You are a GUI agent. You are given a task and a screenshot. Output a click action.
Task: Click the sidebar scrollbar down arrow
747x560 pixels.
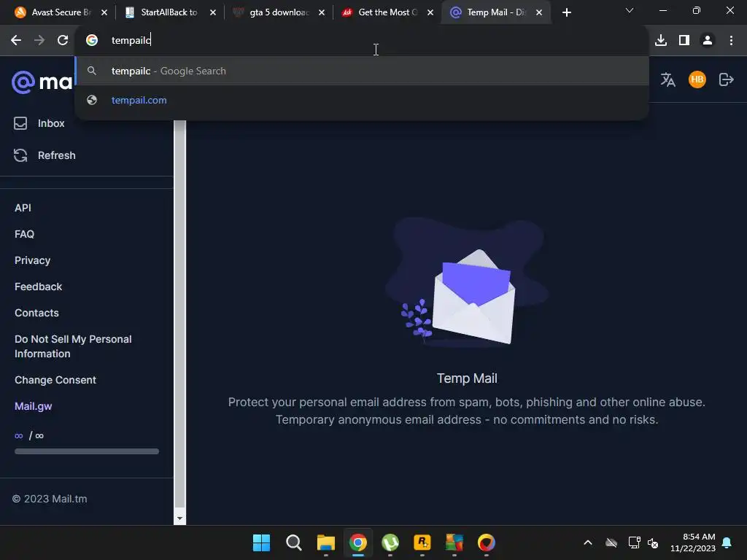coord(179,518)
